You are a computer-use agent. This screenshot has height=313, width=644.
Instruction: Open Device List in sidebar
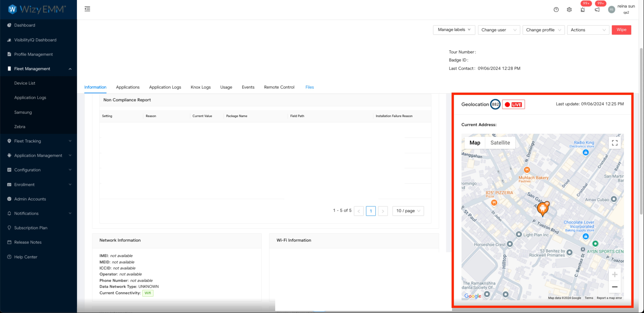click(24, 83)
